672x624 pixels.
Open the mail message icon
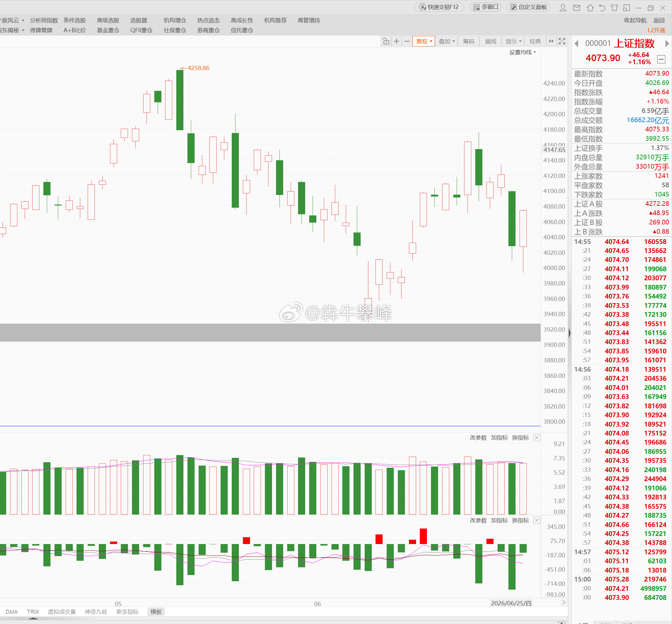[x=577, y=7]
